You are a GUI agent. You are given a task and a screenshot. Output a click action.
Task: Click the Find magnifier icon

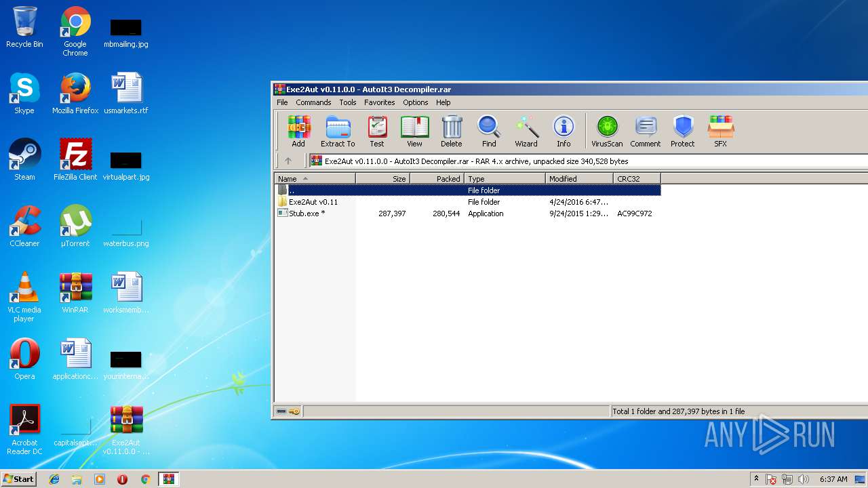point(489,131)
